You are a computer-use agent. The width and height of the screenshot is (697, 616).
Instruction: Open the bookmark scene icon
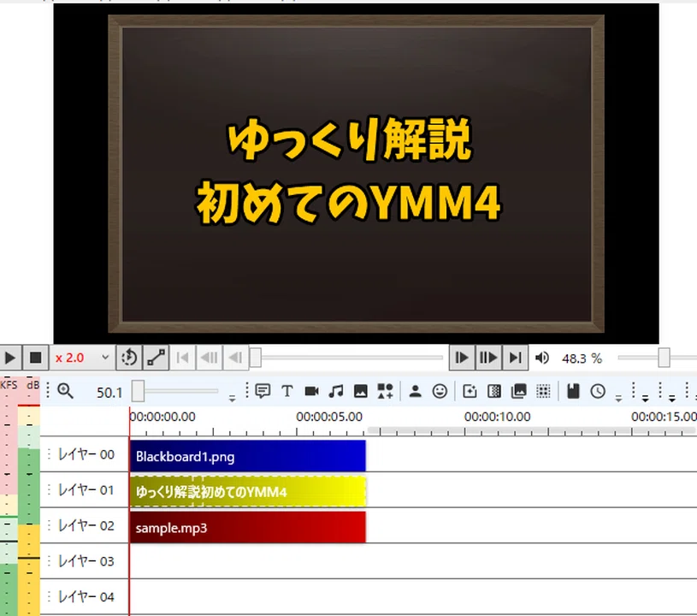pos(574,391)
